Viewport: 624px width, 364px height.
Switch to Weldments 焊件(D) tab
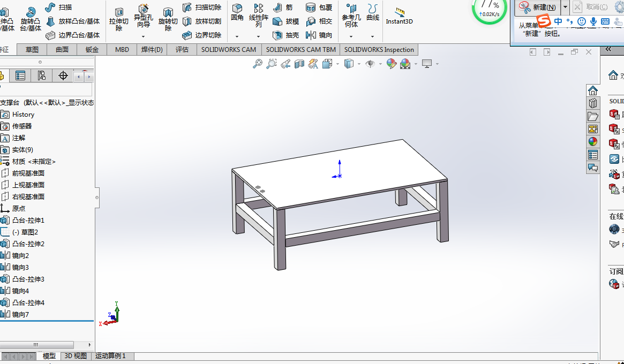tap(152, 50)
